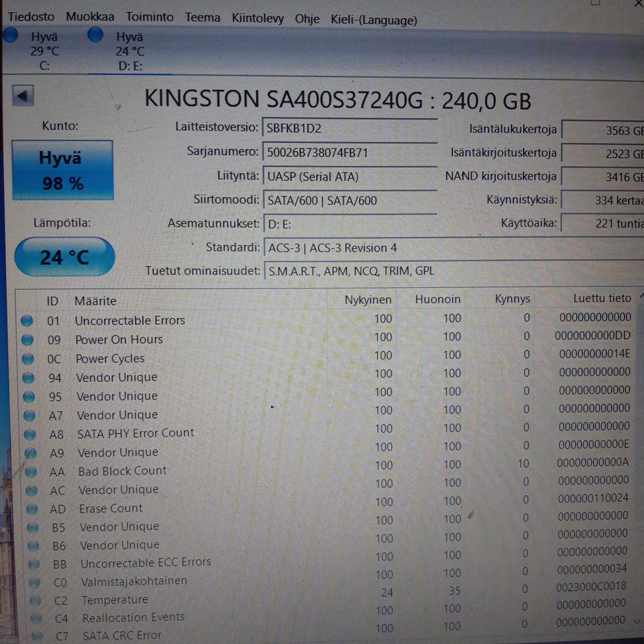This screenshot has height=644, width=644.
Task: Click status dot of Bad Block Count row
Action: tap(31, 472)
